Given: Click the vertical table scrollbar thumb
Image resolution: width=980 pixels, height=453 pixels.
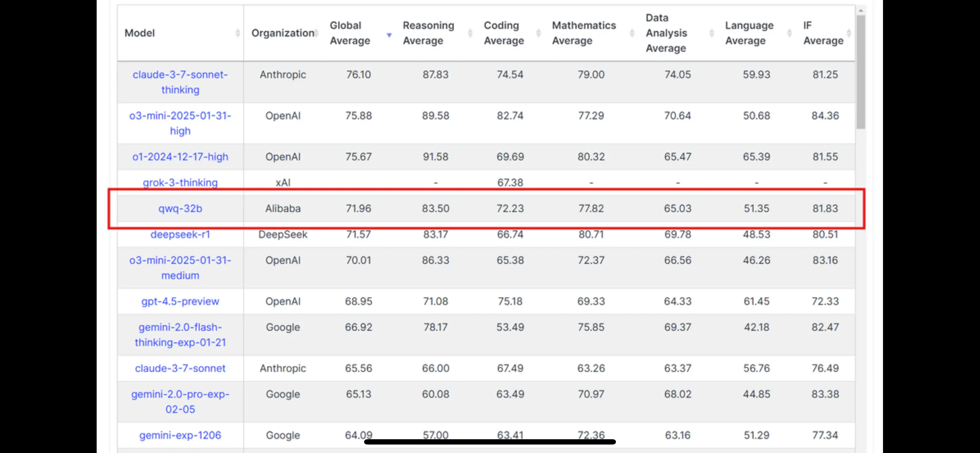Looking at the screenshot, I should click(860, 72).
